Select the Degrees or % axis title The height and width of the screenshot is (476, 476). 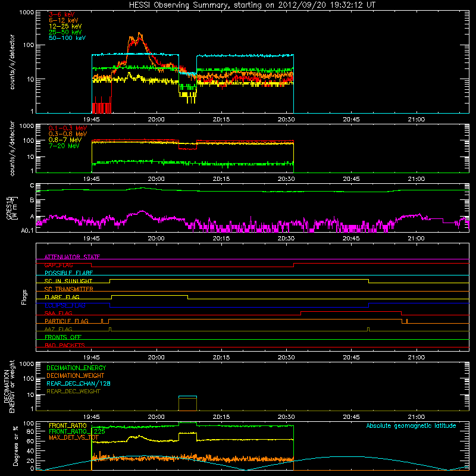pos(16,446)
